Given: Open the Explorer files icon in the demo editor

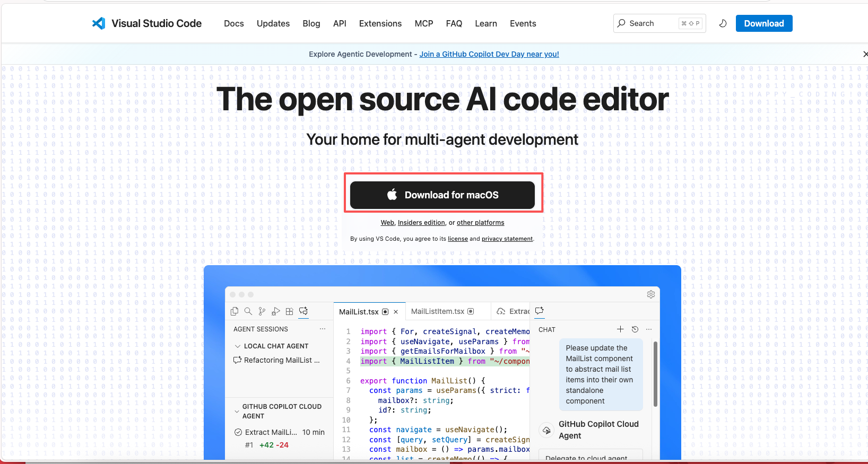Looking at the screenshot, I should point(235,311).
